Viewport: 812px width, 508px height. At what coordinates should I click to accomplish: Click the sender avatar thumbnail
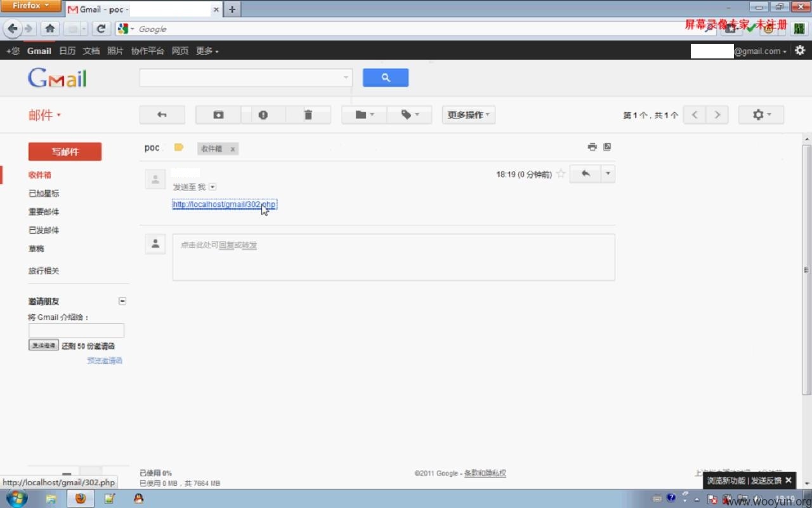point(155,179)
